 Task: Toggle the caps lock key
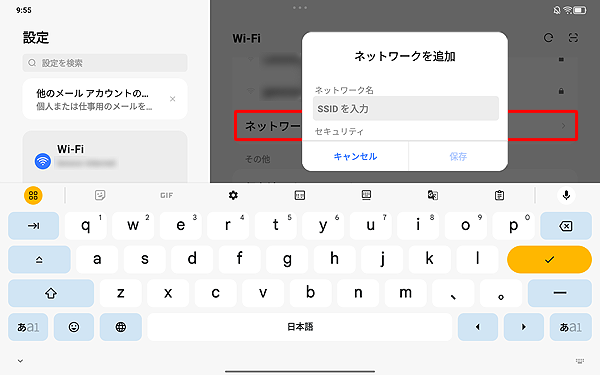39,259
